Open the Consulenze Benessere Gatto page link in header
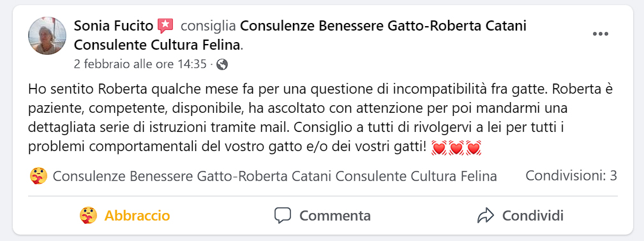 [x=300, y=35]
